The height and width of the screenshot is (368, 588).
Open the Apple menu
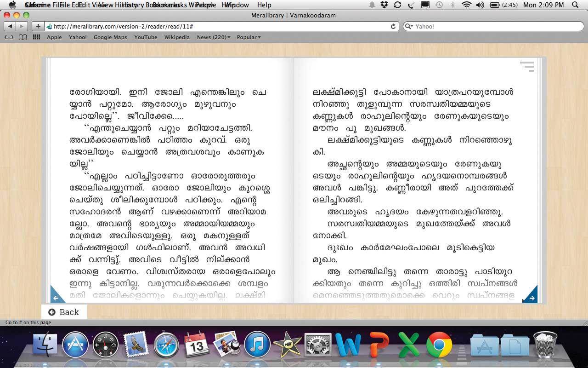point(12,5)
